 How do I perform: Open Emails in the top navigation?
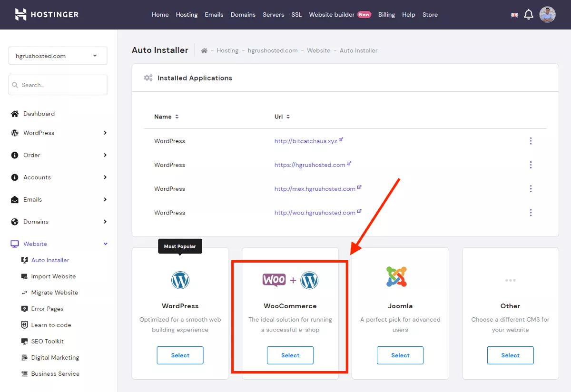coord(214,15)
